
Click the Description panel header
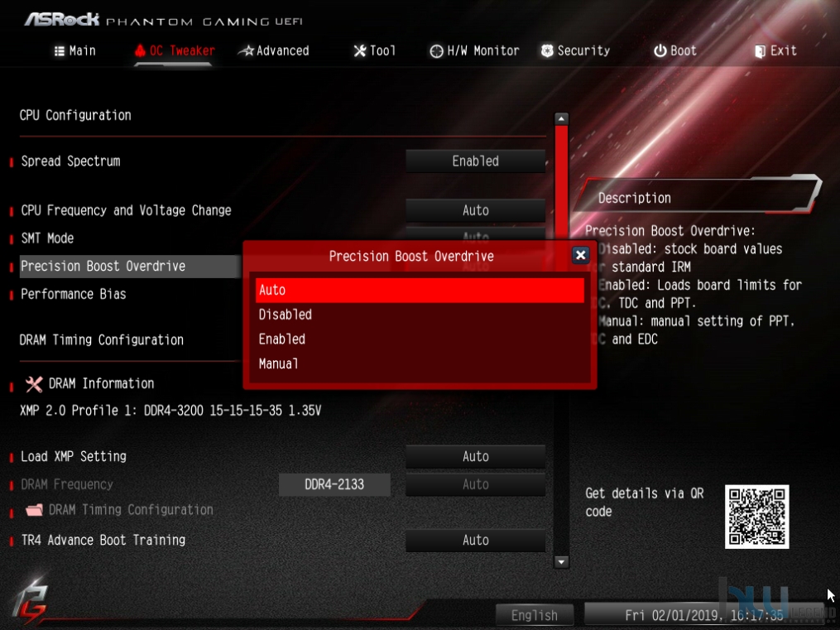coord(697,196)
